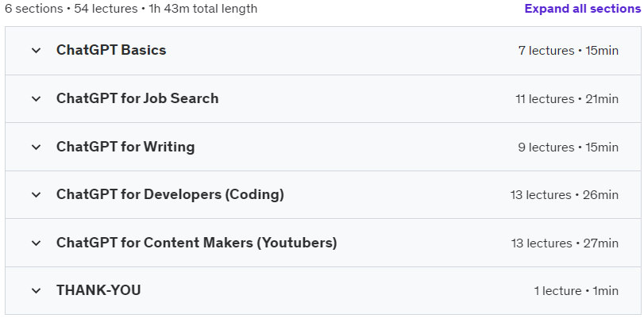Click the Expand all sections link

(x=582, y=9)
